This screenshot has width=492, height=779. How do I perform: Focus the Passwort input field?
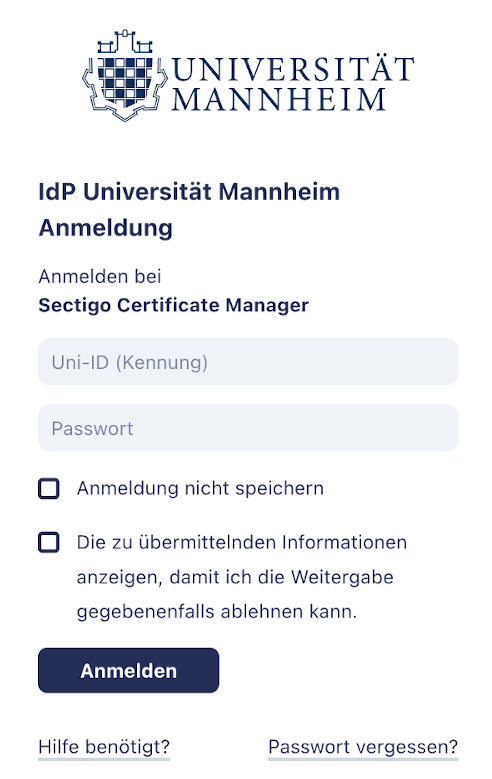[x=248, y=428]
